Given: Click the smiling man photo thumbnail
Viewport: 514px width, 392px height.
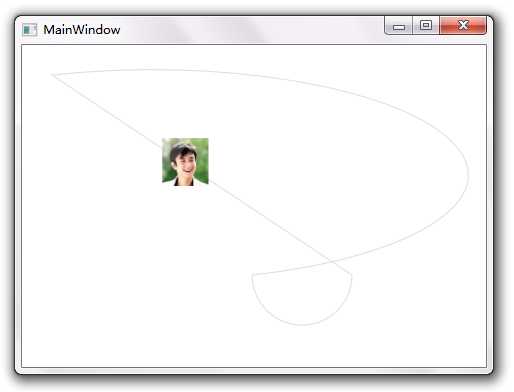Looking at the screenshot, I should coord(185,161).
